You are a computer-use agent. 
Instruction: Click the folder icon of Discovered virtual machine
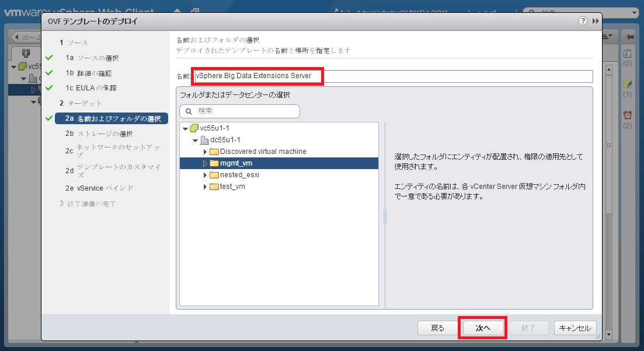point(214,152)
